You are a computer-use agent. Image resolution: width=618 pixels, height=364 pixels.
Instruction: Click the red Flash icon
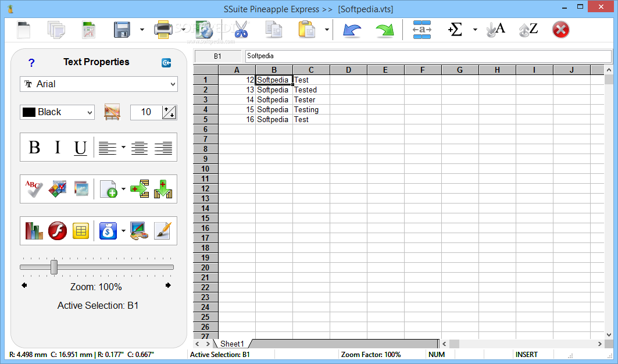(x=58, y=231)
